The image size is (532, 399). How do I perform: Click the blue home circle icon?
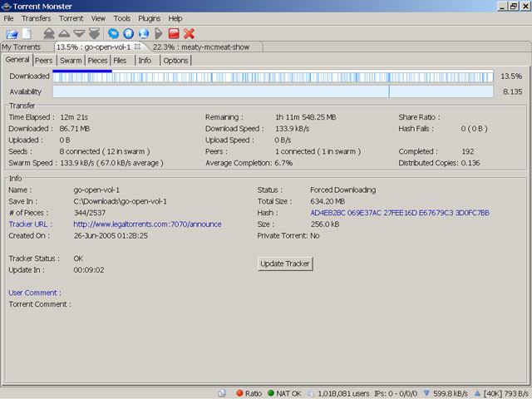point(128,33)
